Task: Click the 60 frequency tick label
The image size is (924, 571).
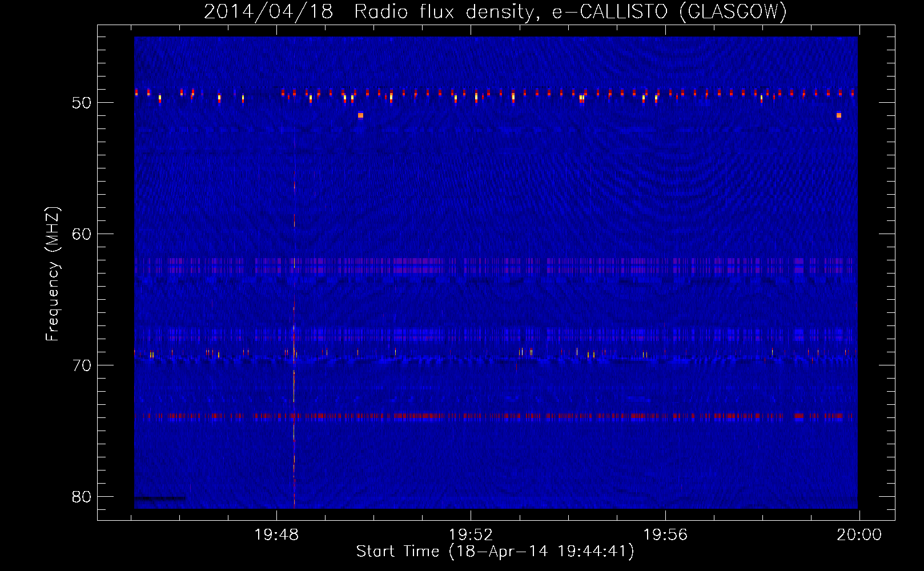Action: pos(82,234)
